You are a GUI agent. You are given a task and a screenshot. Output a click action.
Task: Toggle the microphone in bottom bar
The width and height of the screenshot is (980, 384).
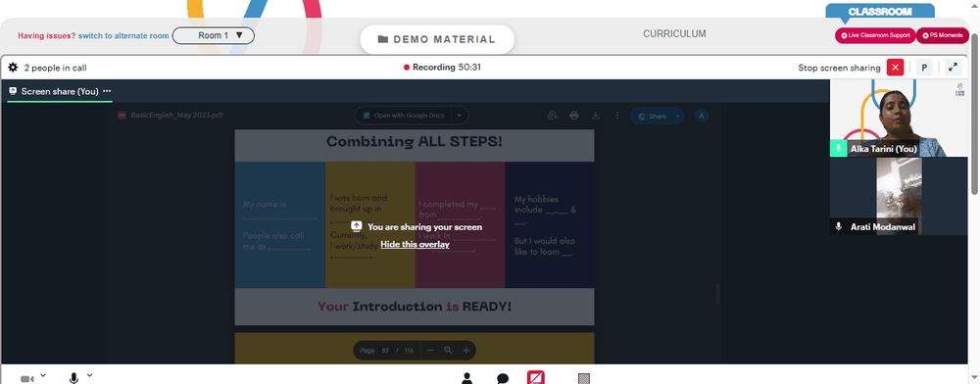tap(73, 378)
